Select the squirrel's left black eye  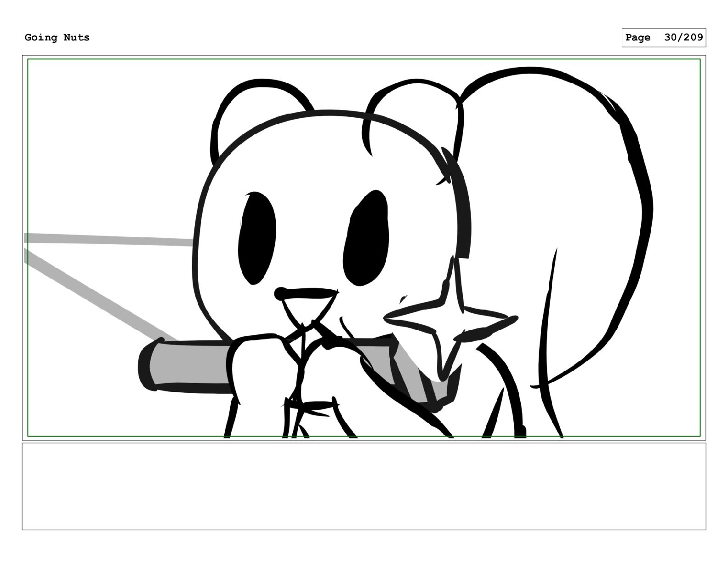click(x=257, y=237)
